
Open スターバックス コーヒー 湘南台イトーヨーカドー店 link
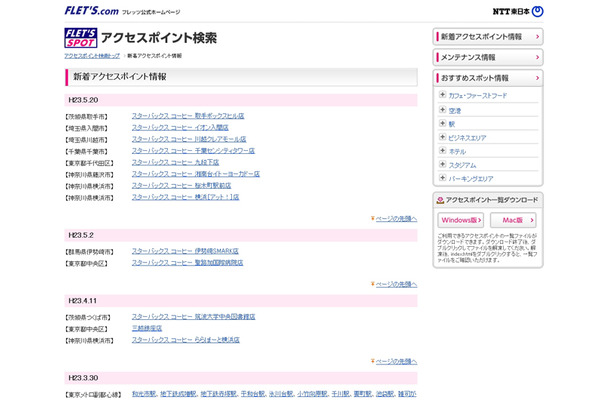click(196, 174)
